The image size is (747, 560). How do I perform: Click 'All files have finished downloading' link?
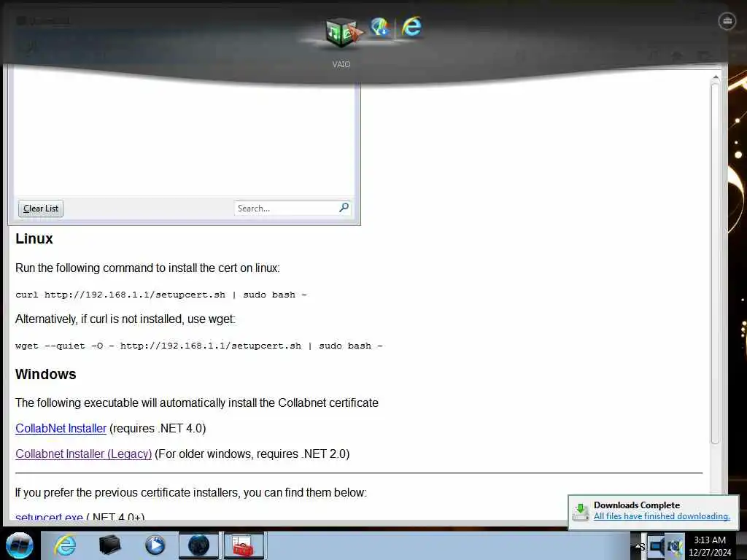[x=662, y=516]
